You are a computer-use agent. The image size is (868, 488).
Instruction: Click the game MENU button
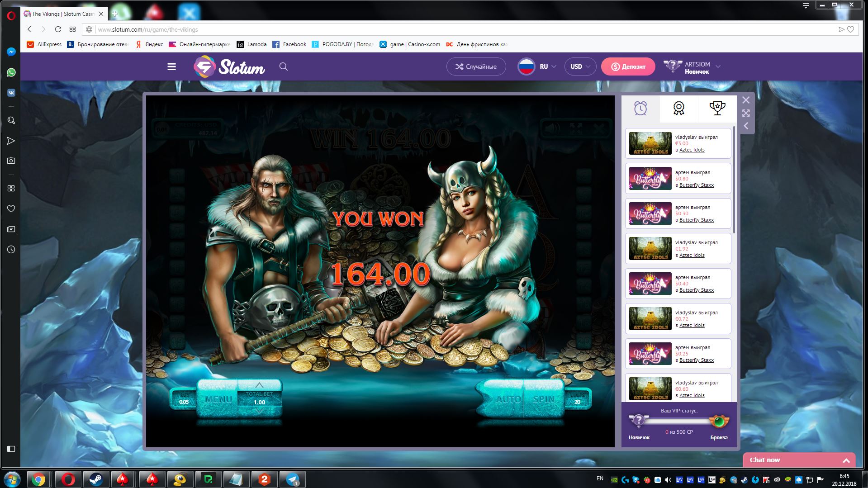coord(218,399)
